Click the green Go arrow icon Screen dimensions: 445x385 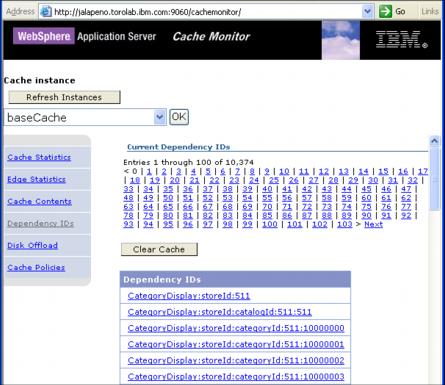point(385,12)
